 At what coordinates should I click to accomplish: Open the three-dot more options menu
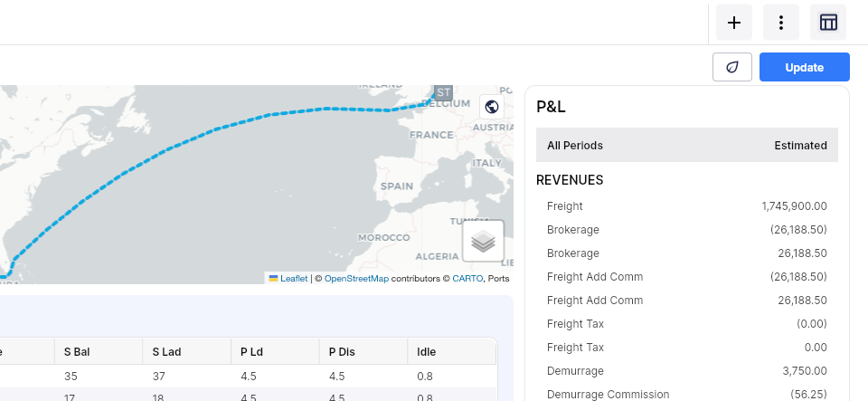pyautogui.click(x=781, y=22)
